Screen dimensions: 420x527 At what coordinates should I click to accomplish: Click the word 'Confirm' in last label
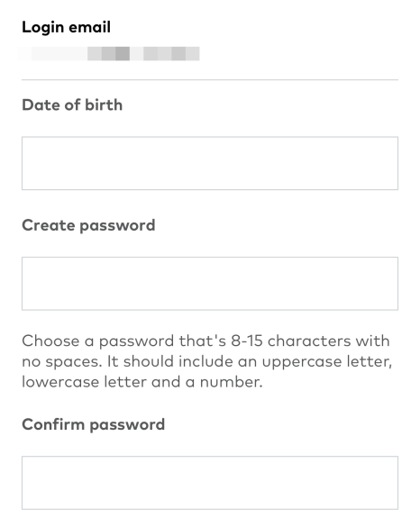pyautogui.click(x=53, y=424)
